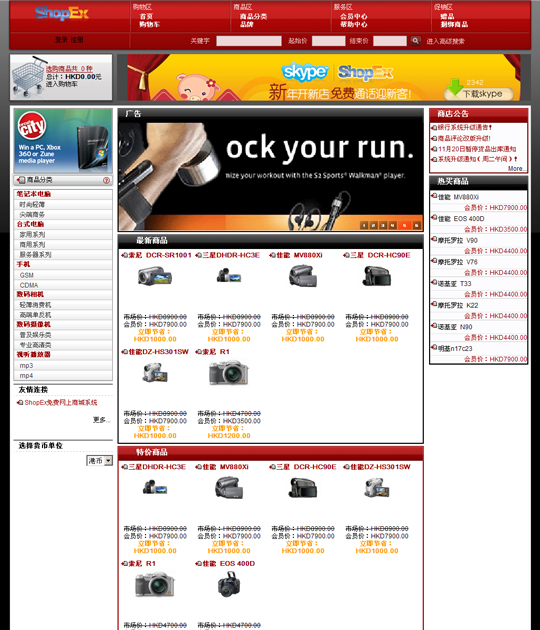Open the 港币 currency dropdown

point(100,460)
